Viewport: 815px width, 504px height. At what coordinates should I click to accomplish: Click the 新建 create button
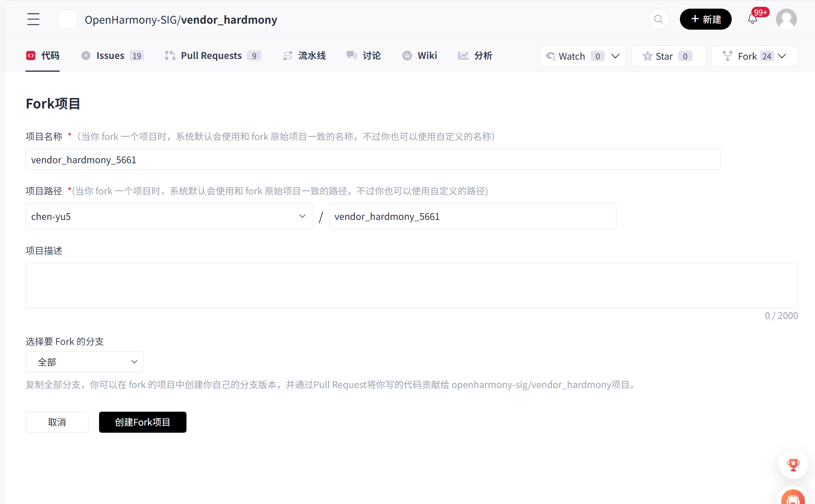(705, 19)
